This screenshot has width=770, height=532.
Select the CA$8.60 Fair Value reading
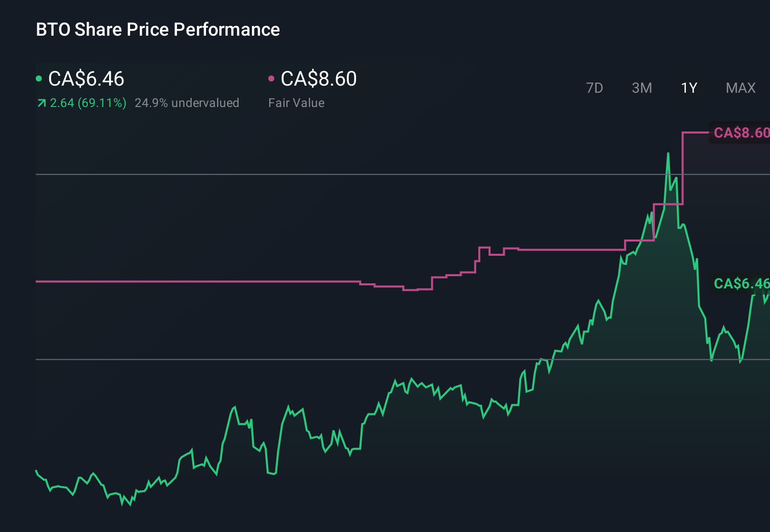(x=319, y=79)
